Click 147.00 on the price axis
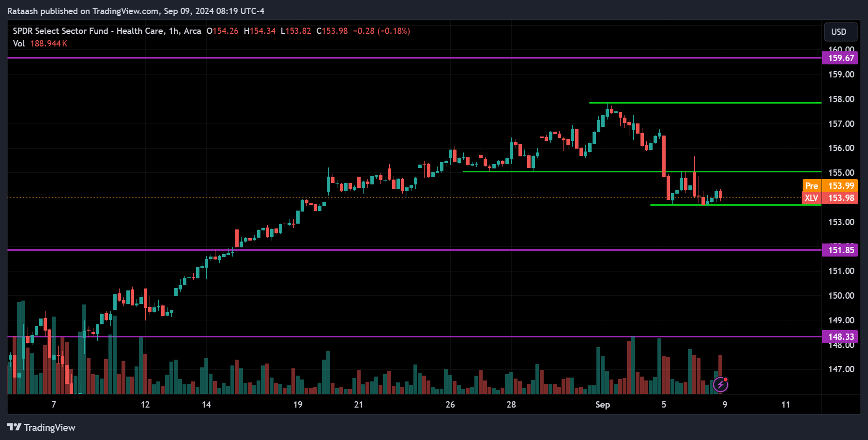 click(841, 369)
